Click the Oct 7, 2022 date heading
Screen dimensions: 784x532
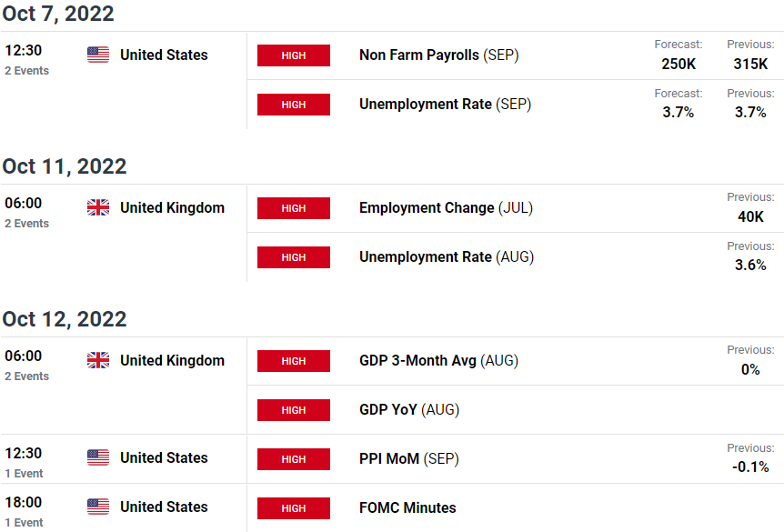click(58, 14)
